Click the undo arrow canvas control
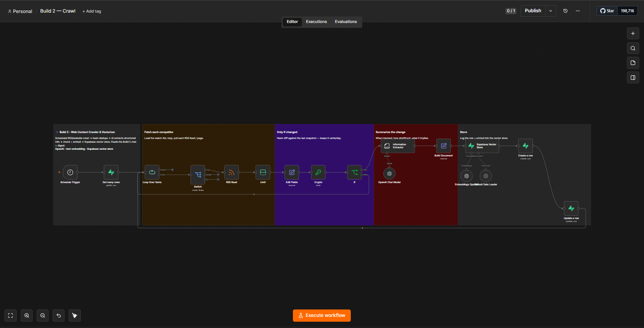 (x=59, y=315)
